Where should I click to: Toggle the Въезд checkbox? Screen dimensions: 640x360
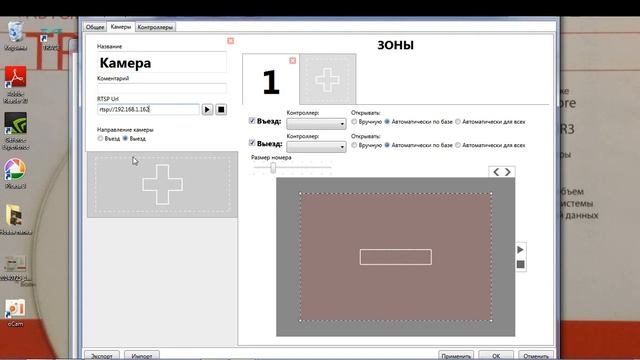[x=252, y=121]
